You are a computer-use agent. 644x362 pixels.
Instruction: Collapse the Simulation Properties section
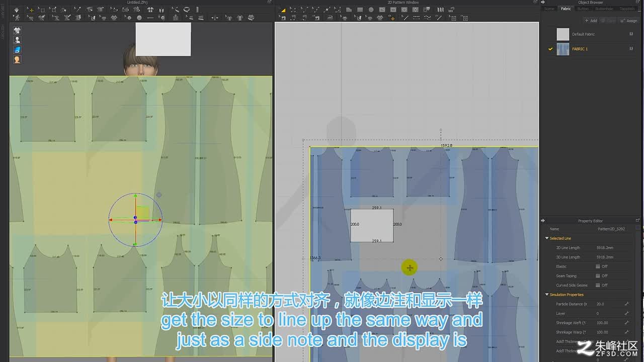(x=547, y=295)
